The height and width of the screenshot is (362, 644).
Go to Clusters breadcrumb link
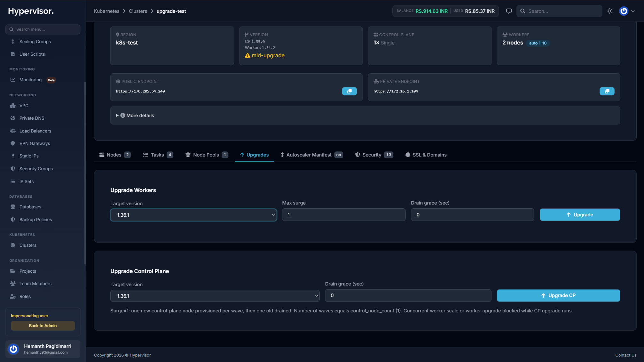(138, 11)
